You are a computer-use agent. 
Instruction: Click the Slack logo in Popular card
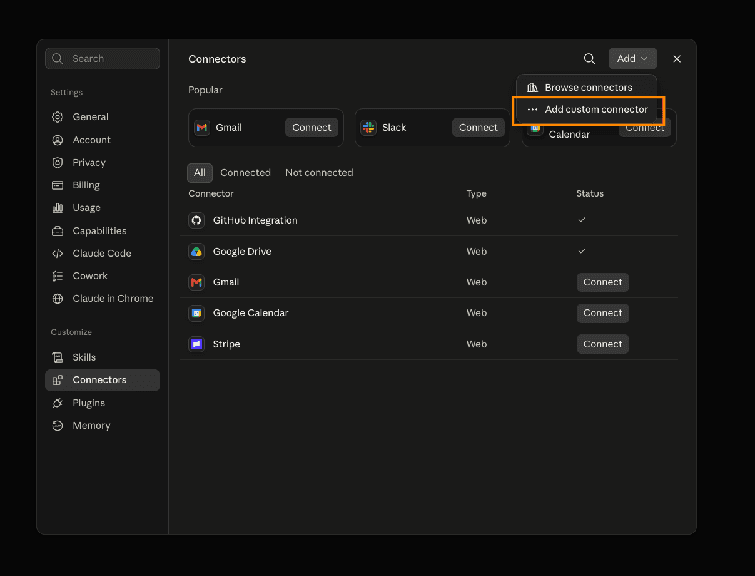368,128
